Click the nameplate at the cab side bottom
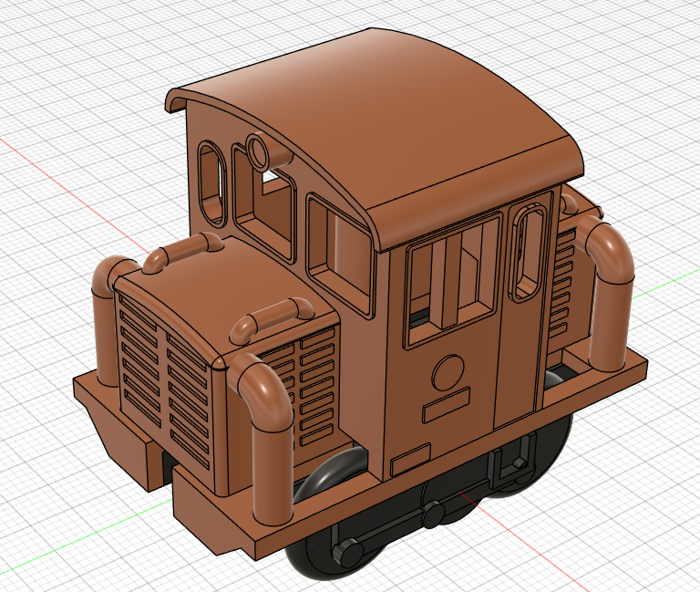The image size is (700, 592). pyautogui.click(x=410, y=460)
